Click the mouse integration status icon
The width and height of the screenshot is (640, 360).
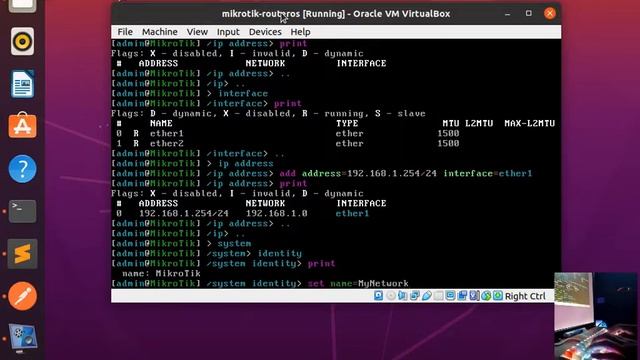point(486,296)
